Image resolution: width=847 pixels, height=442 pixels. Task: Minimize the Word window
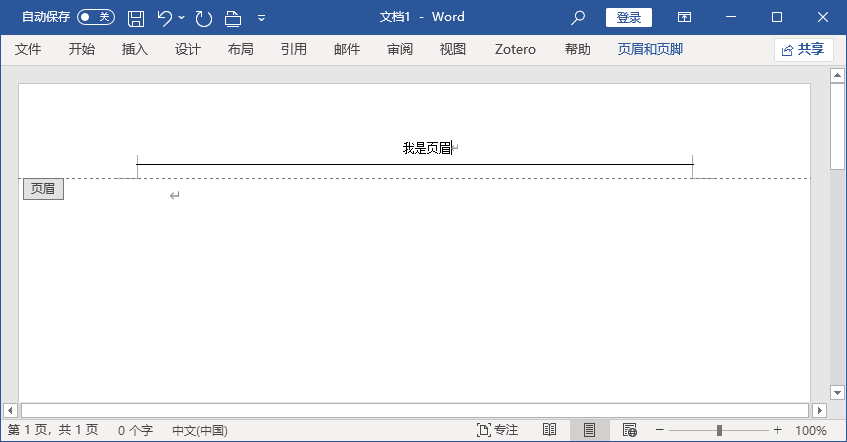tap(731, 17)
